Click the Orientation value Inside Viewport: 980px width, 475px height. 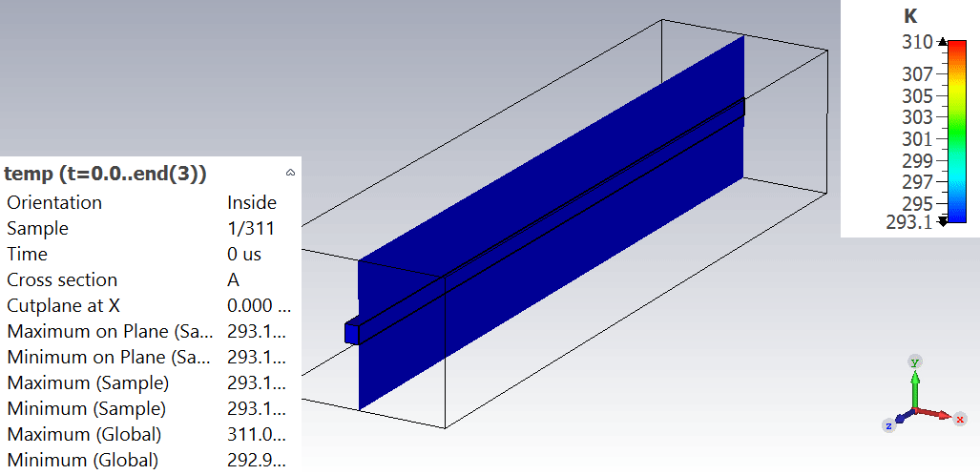[x=252, y=202]
